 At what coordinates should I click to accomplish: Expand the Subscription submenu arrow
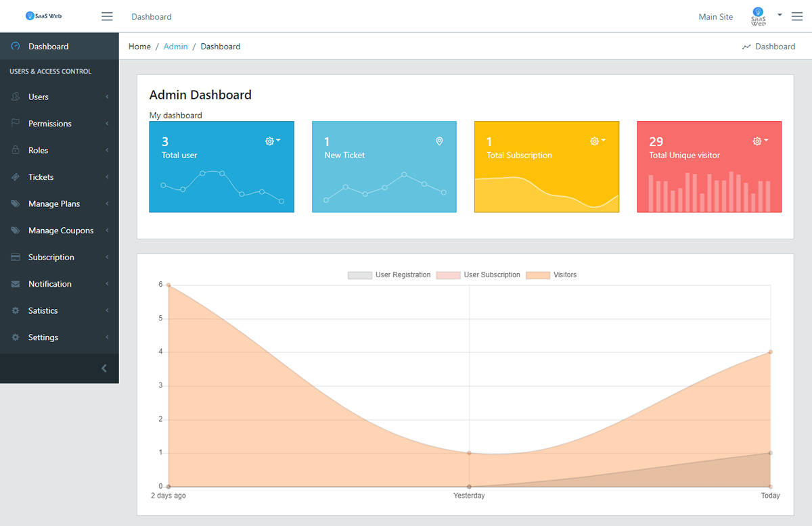point(107,257)
